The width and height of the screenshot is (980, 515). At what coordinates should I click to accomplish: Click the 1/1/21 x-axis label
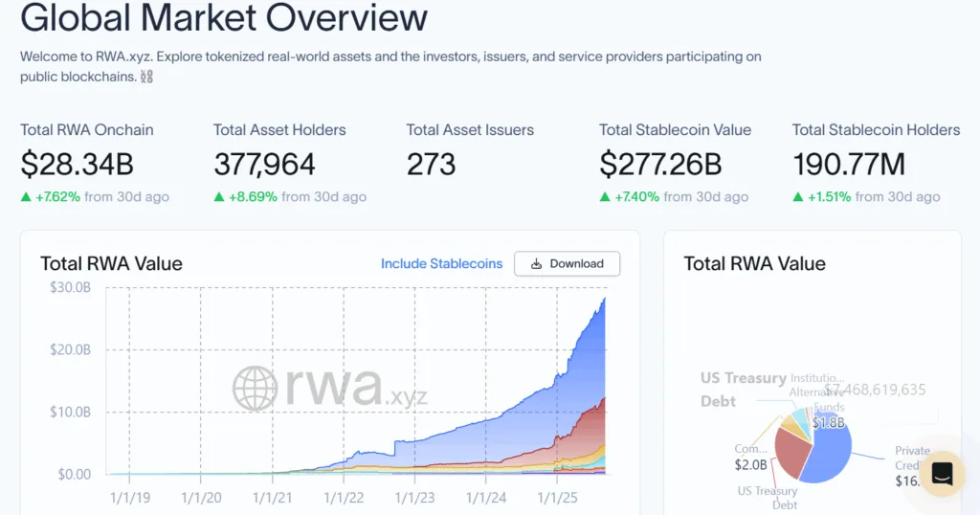273,498
